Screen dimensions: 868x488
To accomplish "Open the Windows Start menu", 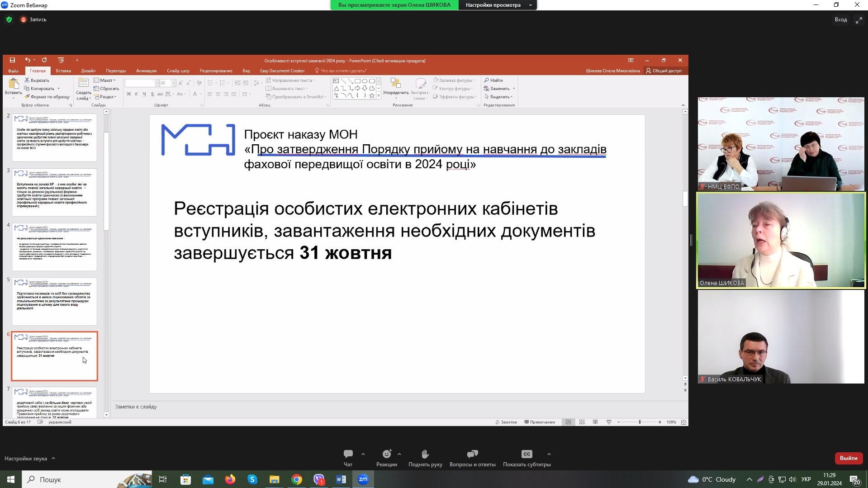I will tap(11, 479).
